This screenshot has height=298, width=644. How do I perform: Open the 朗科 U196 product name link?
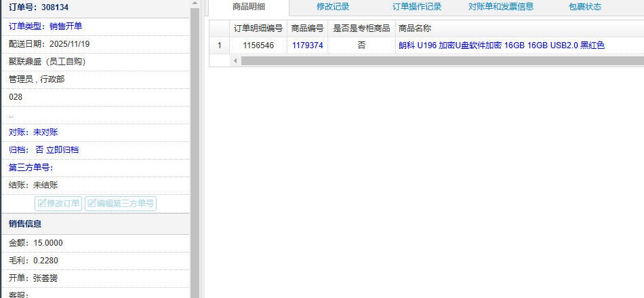click(x=501, y=45)
